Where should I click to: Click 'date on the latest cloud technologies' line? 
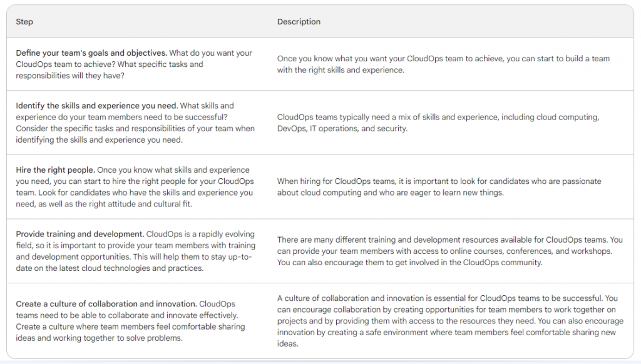(x=110, y=268)
